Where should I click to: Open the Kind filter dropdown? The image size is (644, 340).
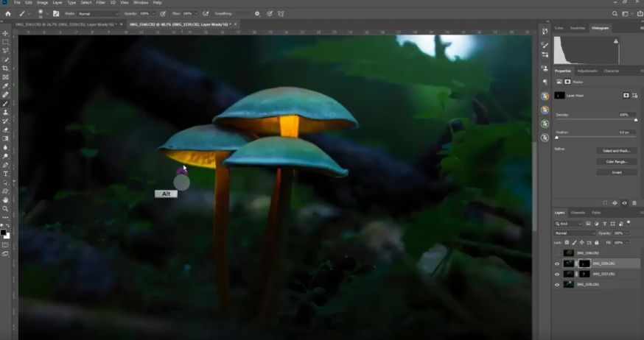[568, 224]
